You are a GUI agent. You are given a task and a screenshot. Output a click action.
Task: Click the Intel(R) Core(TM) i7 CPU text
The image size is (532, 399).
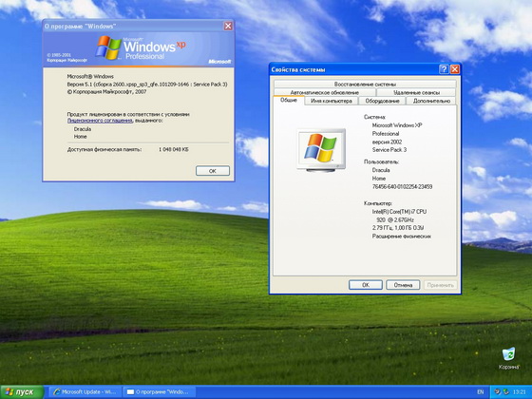click(x=399, y=211)
